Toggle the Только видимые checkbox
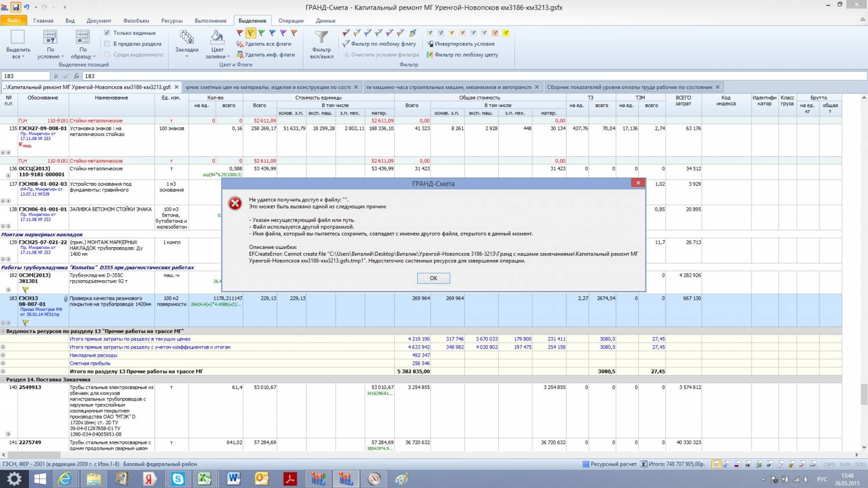 coord(107,33)
